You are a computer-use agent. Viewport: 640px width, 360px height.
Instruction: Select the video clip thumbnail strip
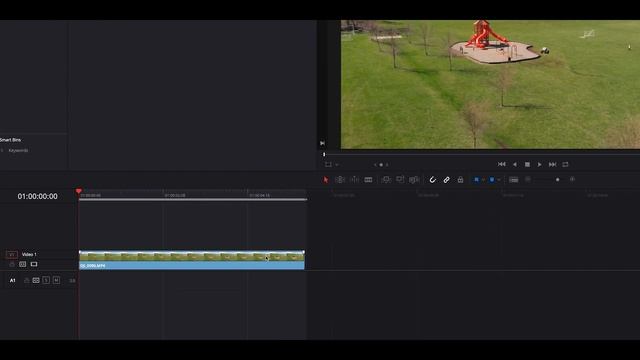(x=192, y=256)
